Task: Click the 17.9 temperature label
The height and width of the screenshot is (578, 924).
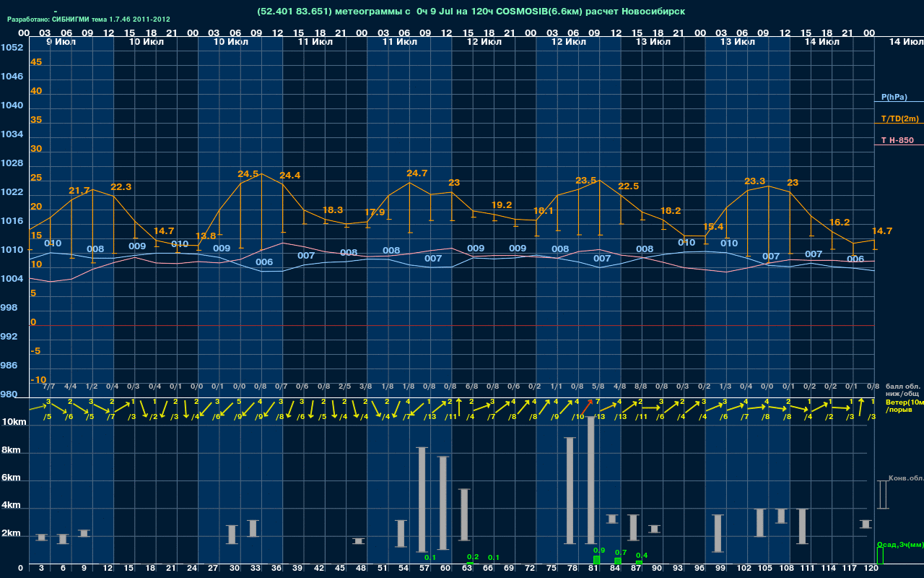Action: pos(375,212)
